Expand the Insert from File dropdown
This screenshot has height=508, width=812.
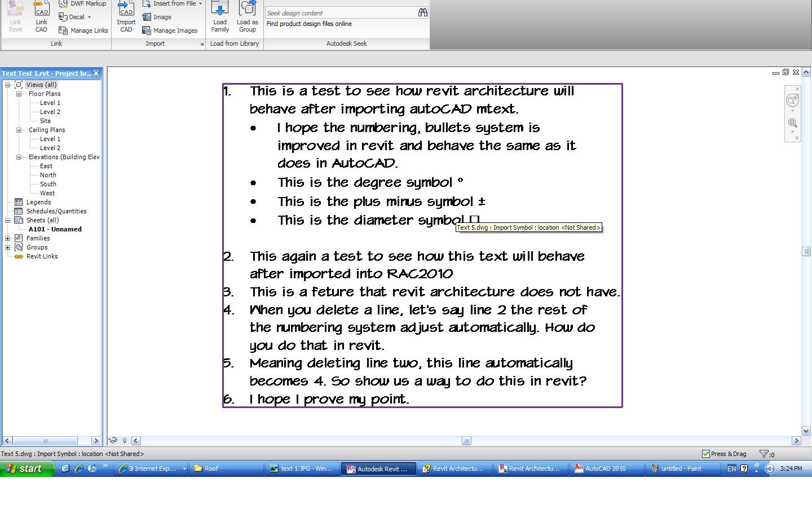[200, 3]
